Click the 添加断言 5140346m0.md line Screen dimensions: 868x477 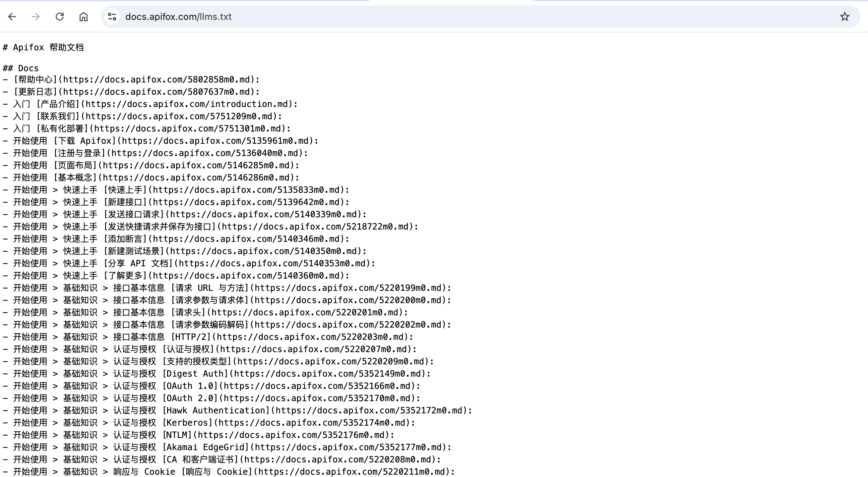[176, 239]
